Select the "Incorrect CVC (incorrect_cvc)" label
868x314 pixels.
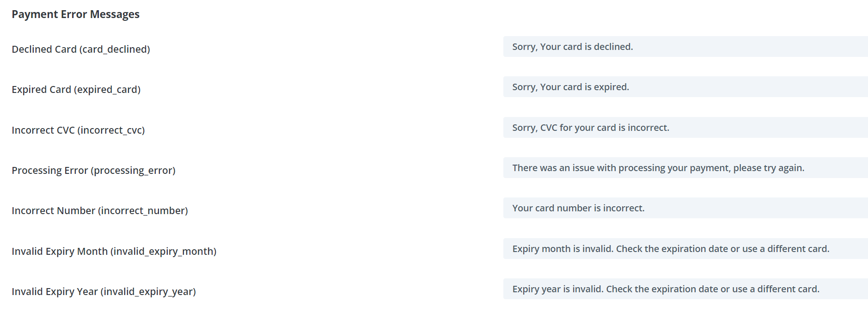coord(78,130)
